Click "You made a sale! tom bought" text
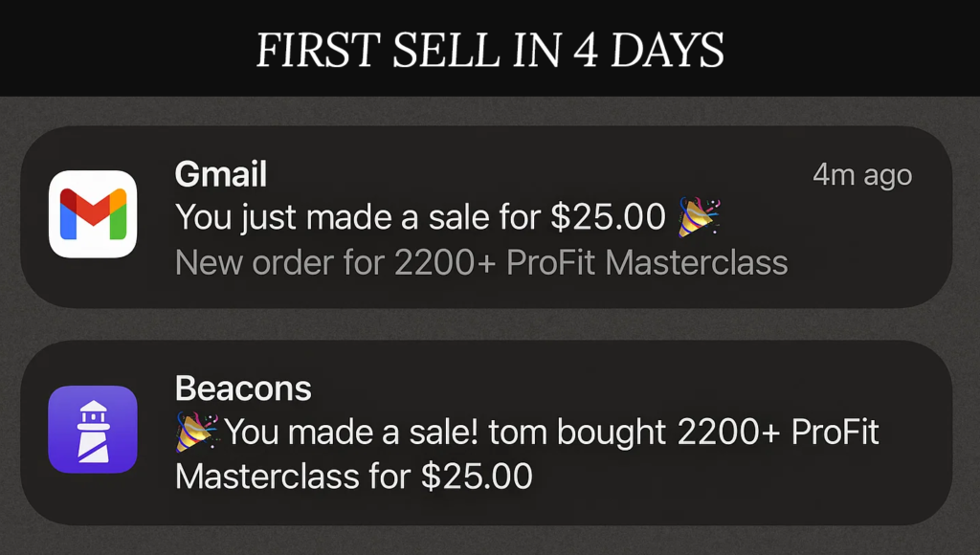This screenshot has height=555, width=980. tap(445, 432)
